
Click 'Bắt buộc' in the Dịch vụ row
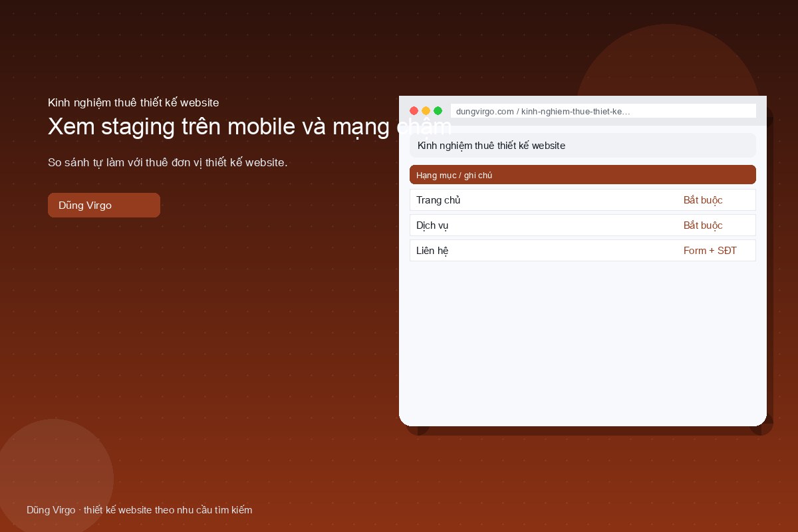(703, 225)
